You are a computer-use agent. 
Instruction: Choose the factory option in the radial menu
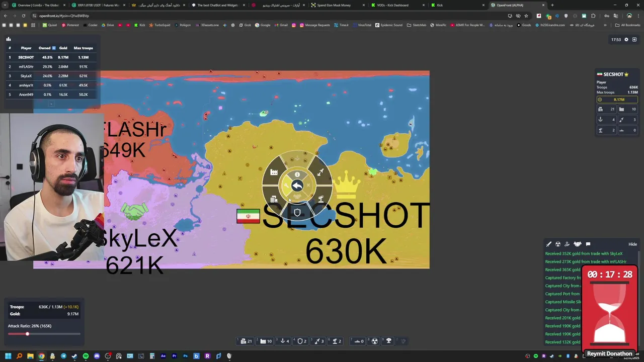coord(274,172)
